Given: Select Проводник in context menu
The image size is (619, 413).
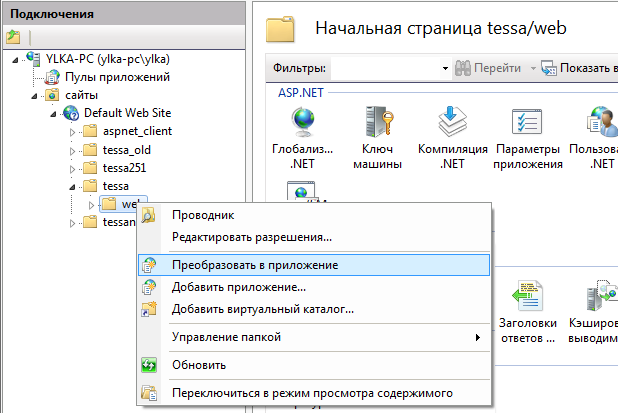Looking at the screenshot, I should pyautogui.click(x=203, y=215).
